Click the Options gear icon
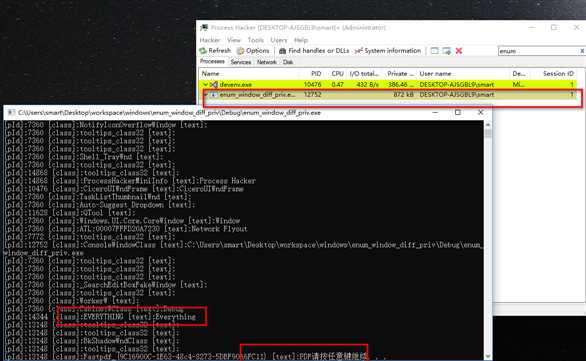Image resolution: width=586 pixels, height=361 pixels. [x=241, y=50]
